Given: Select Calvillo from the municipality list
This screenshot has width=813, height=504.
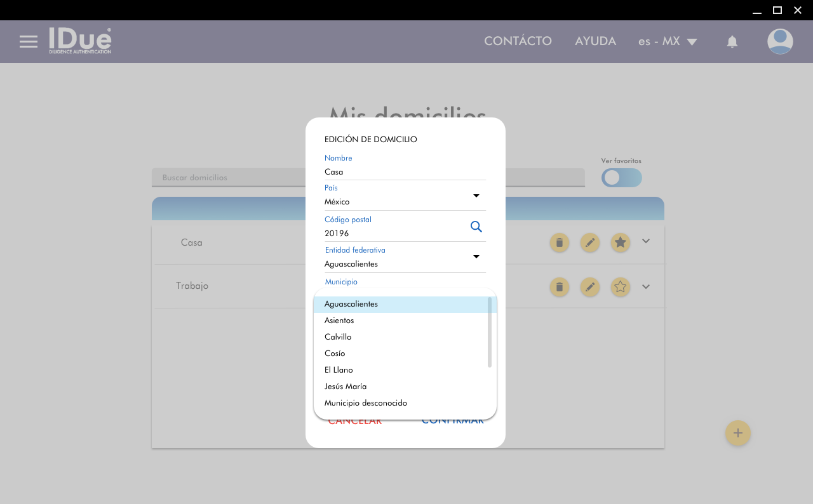Looking at the screenshot, I should (x=338, y=337).
